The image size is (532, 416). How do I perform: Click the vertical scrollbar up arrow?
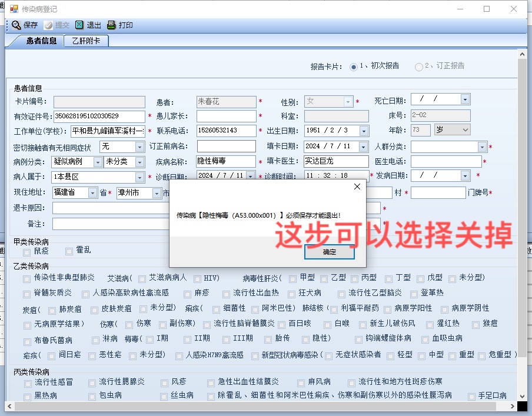click(522, 54)
